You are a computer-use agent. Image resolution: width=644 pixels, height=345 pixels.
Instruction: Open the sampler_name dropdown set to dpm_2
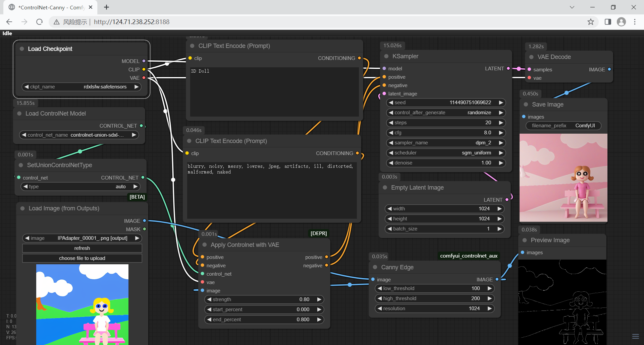point(445,143)
